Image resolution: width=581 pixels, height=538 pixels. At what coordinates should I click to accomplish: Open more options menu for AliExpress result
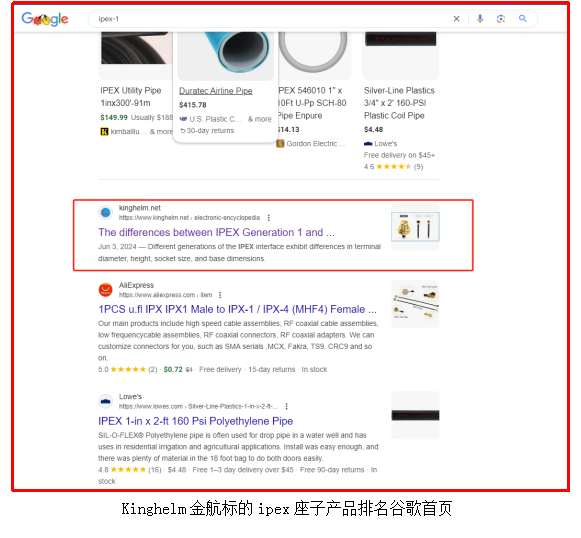(x=220, y=295)
